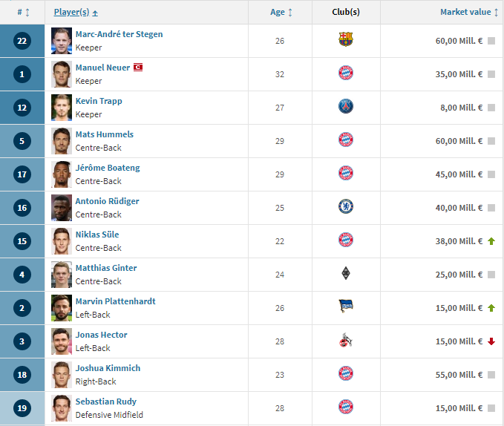Sort table by shirt number column
The image size is (504, 426).
coord(23,12)
